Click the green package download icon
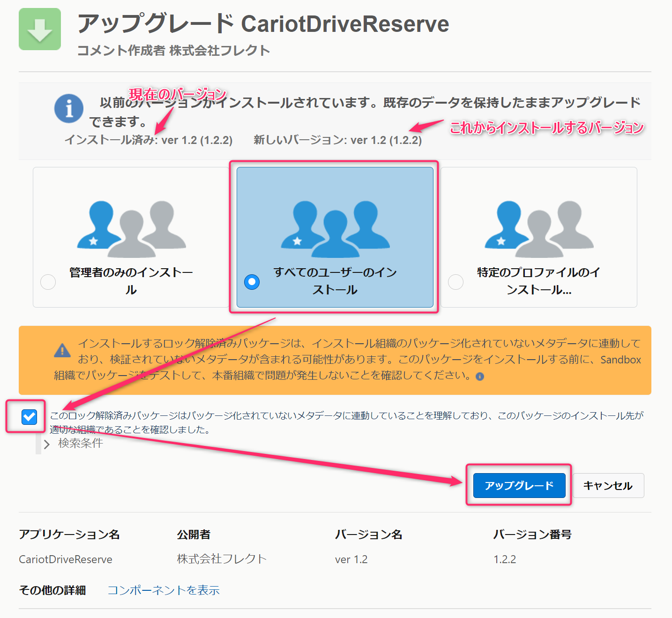672x618 pixels. [40, 29]
